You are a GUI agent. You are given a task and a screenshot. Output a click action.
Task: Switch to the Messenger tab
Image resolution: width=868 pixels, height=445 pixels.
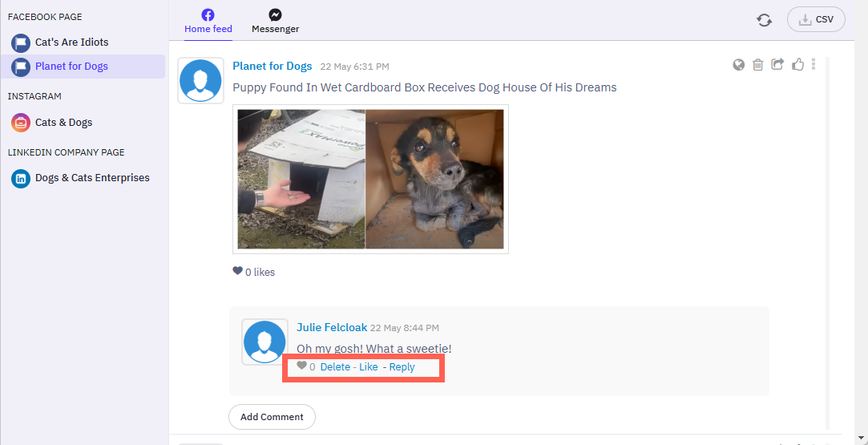point(275,22)
